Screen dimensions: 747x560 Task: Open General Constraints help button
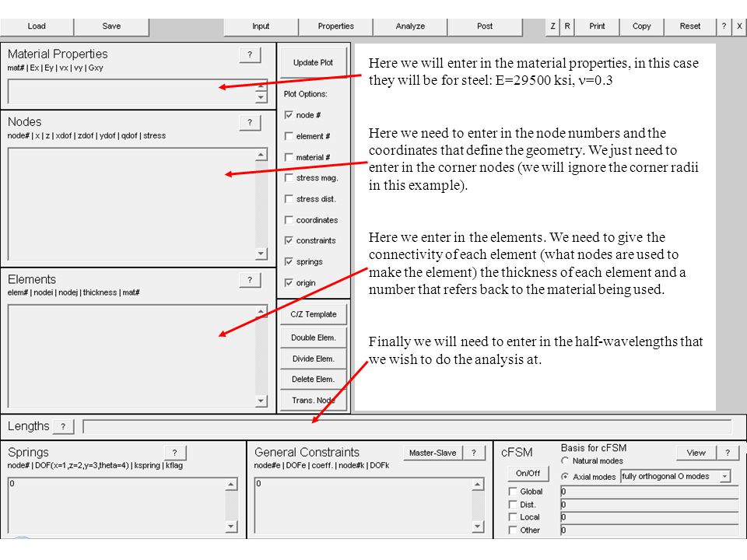coord(474,453)
